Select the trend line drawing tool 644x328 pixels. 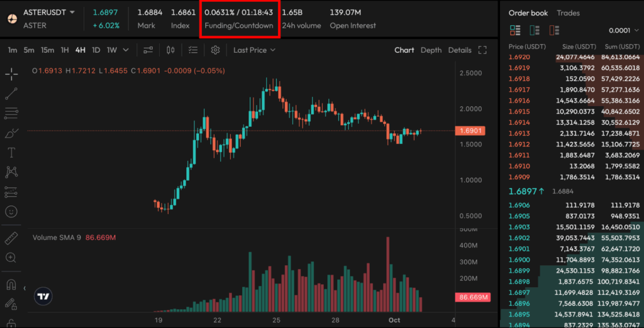pyautogui.click(x=11, y=94)
